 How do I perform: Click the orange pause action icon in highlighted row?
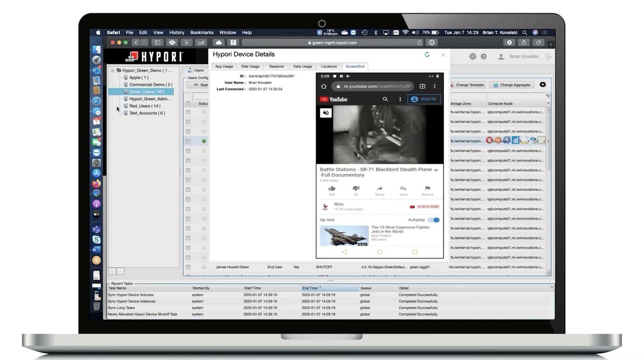(498, 140)
